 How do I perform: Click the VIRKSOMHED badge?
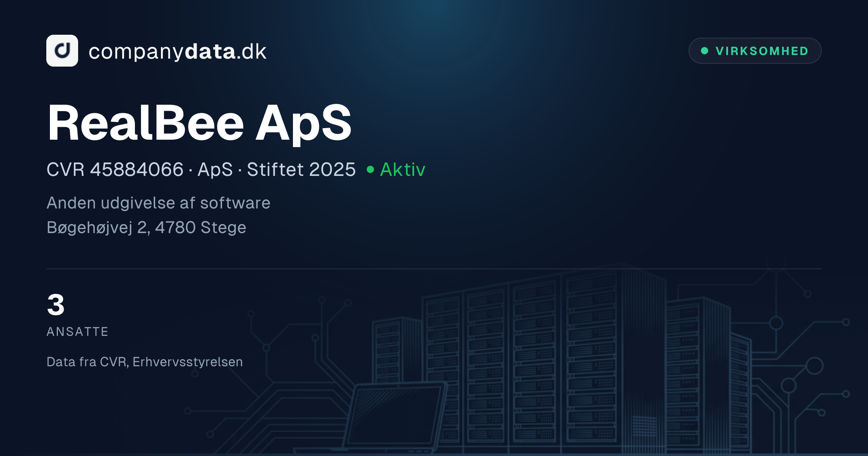tap(755, 51)
